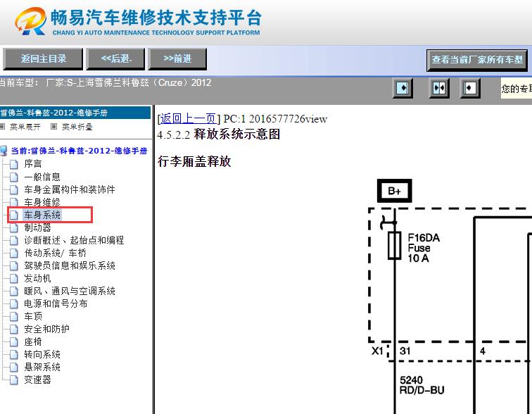Click the page icon beside 电源和信号分布
Screen dimensions: 532x414
pos(14,303)
